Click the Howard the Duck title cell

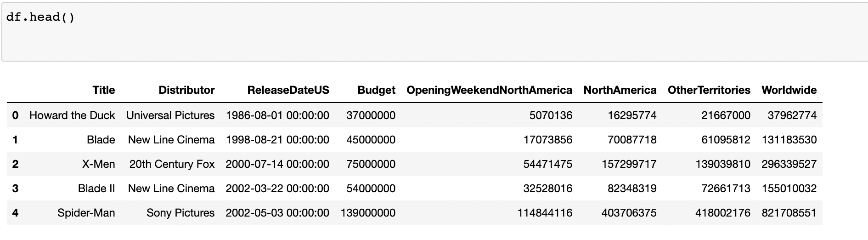click(x=72, y=115)
